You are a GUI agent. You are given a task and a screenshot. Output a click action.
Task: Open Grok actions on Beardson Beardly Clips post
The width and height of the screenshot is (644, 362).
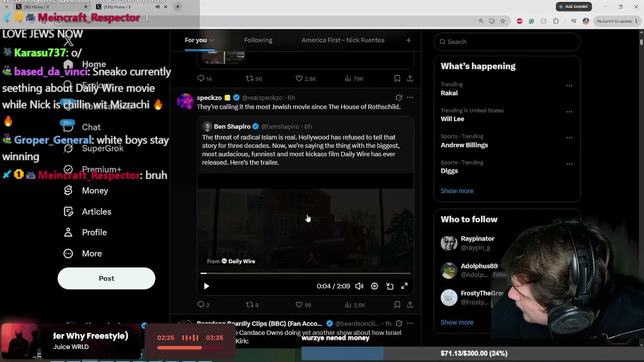(398, 323)
